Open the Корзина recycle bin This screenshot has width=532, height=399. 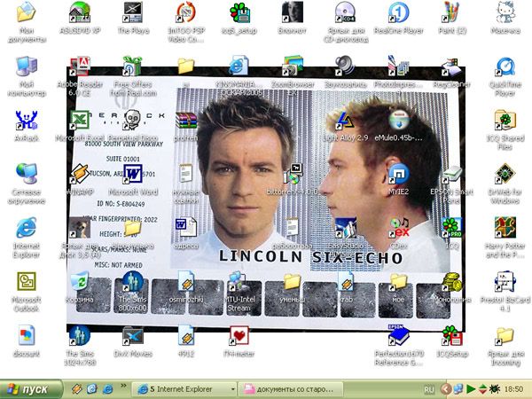click(x=80, y=281)
